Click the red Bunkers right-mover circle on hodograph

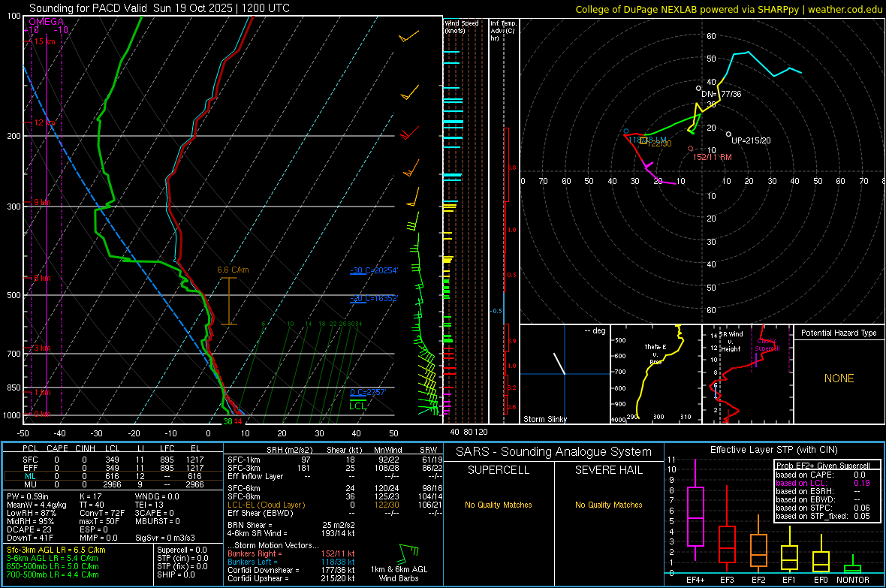(691, 149)
